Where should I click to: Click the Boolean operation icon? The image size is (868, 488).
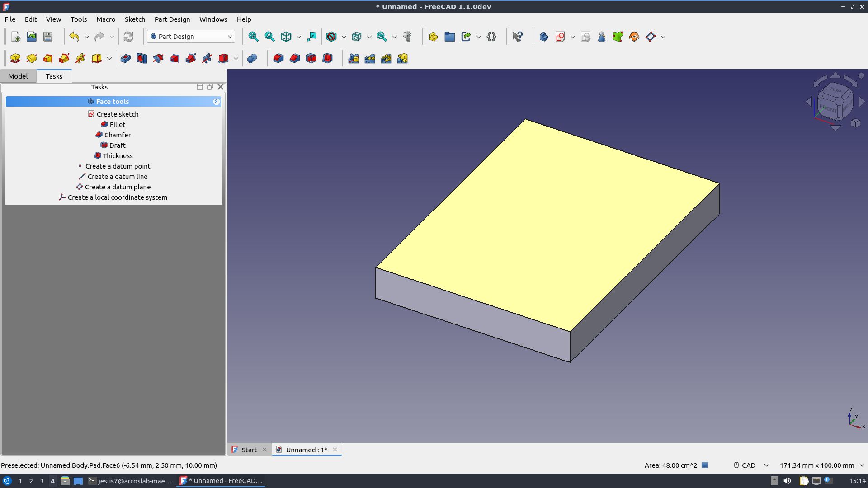pyautogui.click(x=252, y=58)
